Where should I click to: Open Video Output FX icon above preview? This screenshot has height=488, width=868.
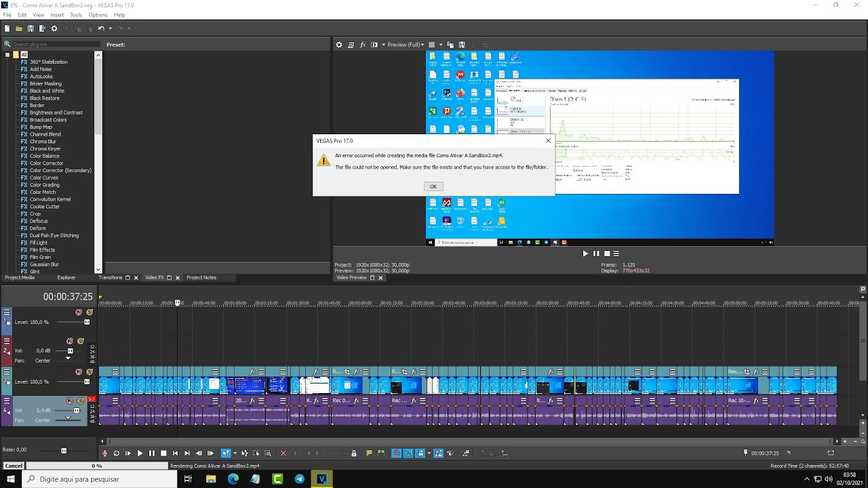click(363, 45)
